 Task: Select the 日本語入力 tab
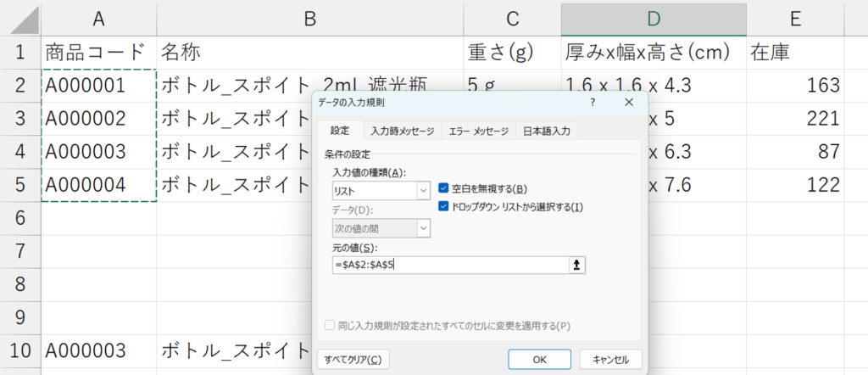pyautogui.click(x=547, y=132)
